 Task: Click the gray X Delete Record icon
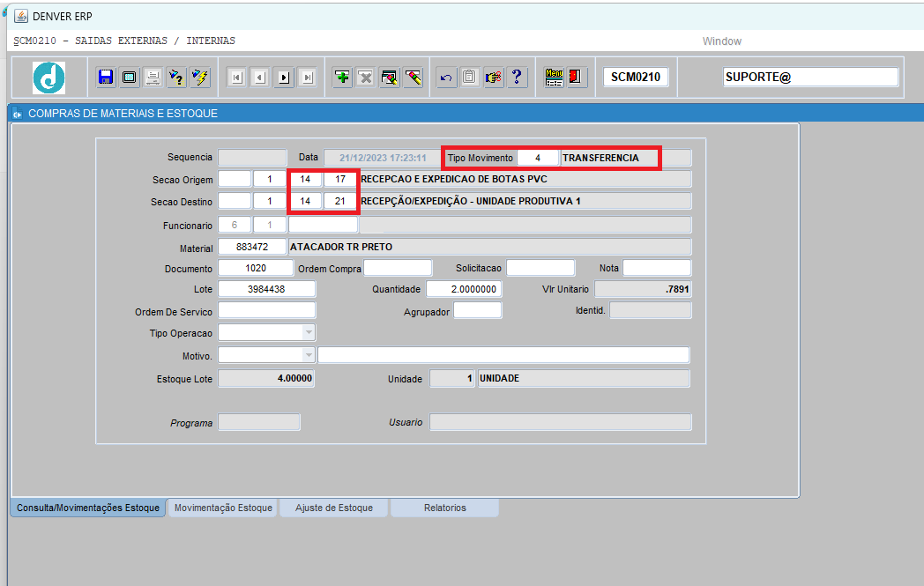366,78
